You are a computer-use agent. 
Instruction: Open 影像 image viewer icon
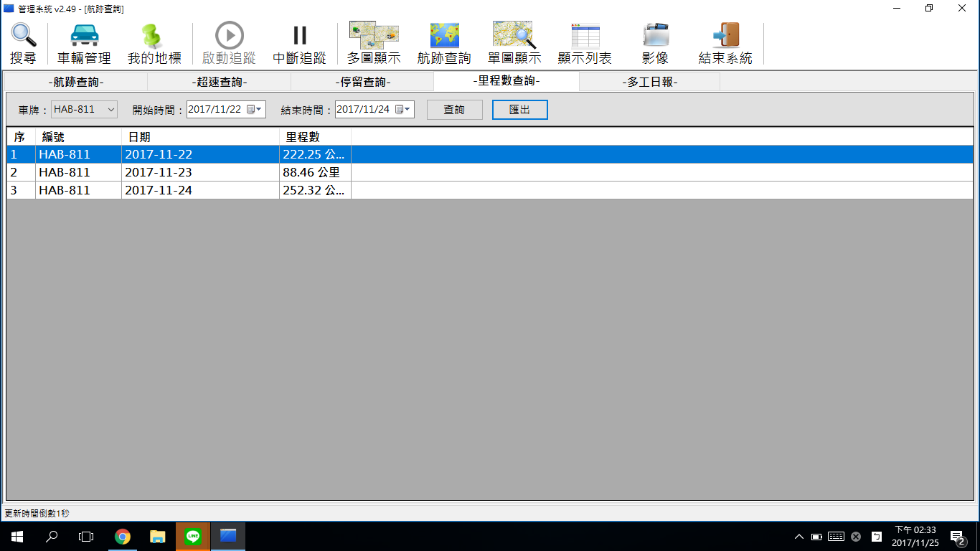coord(655,43)
